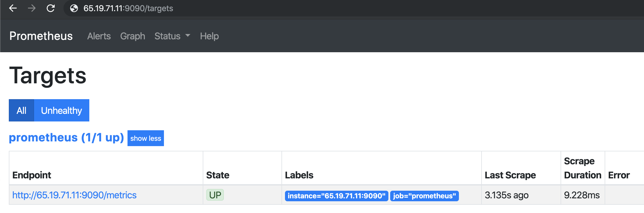
Task: Open the Help link in navbar
Action: click(209, 36)
